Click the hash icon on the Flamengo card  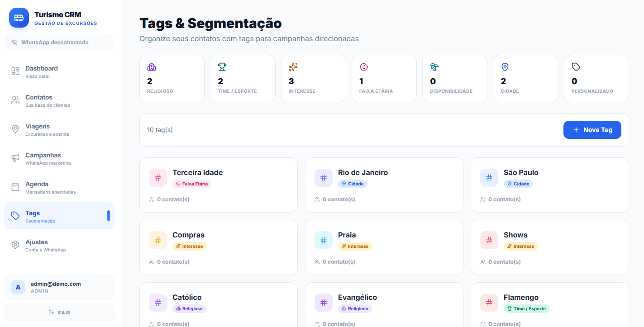(489, 303)
